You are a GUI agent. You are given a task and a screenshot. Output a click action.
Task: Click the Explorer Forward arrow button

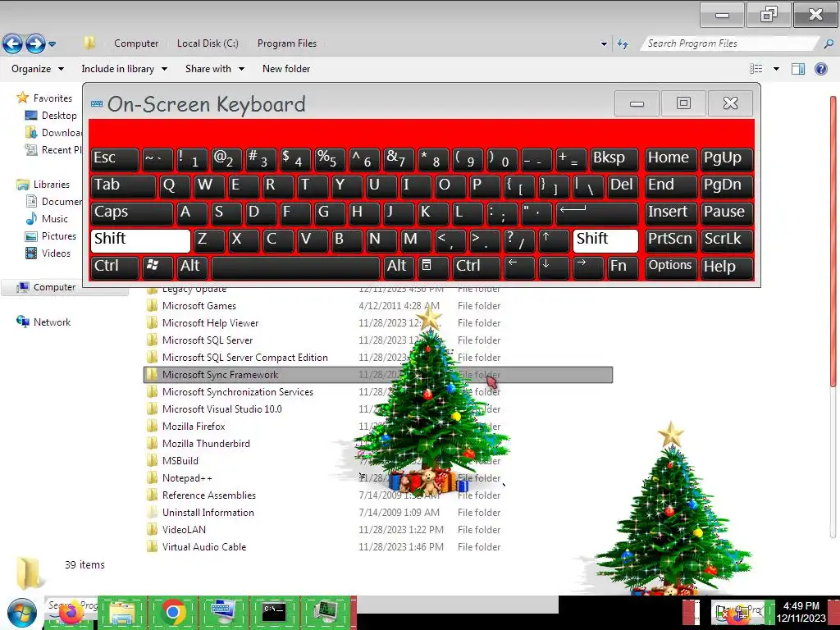(35, 43)
